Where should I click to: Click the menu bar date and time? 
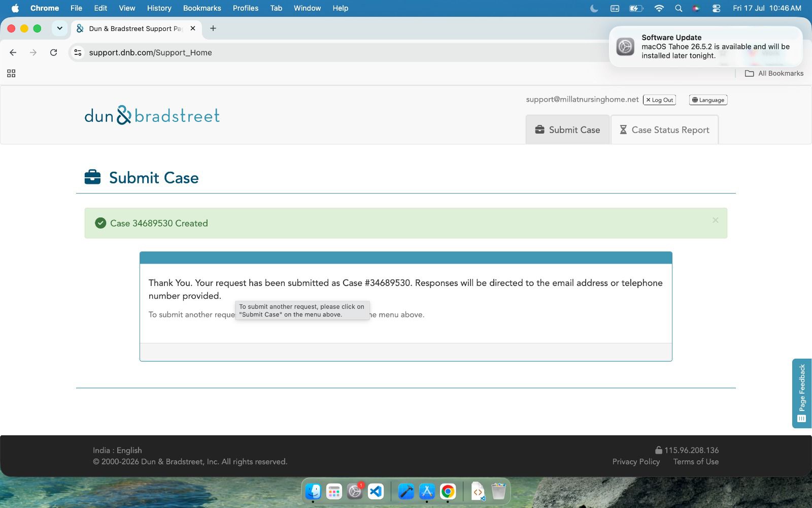point(767,8)
